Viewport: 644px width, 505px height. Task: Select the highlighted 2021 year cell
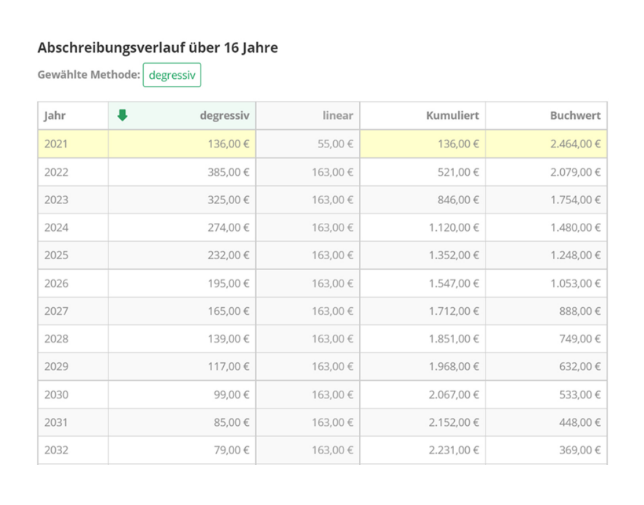(57, 144)
